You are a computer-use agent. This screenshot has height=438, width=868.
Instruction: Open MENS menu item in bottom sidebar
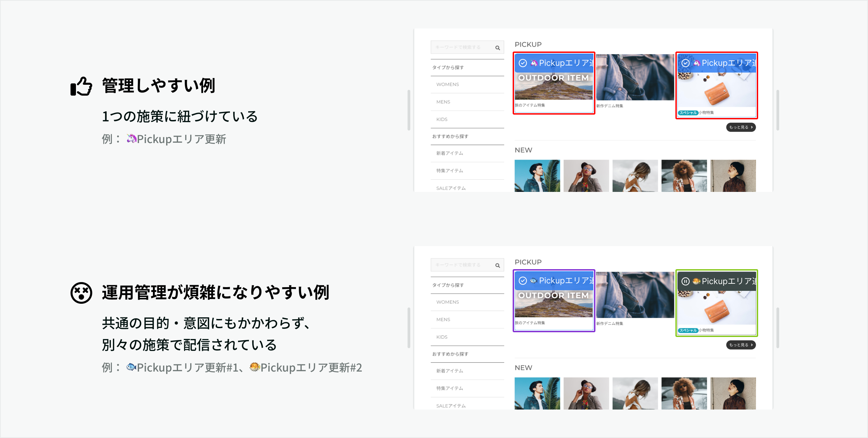pos(443,319)
